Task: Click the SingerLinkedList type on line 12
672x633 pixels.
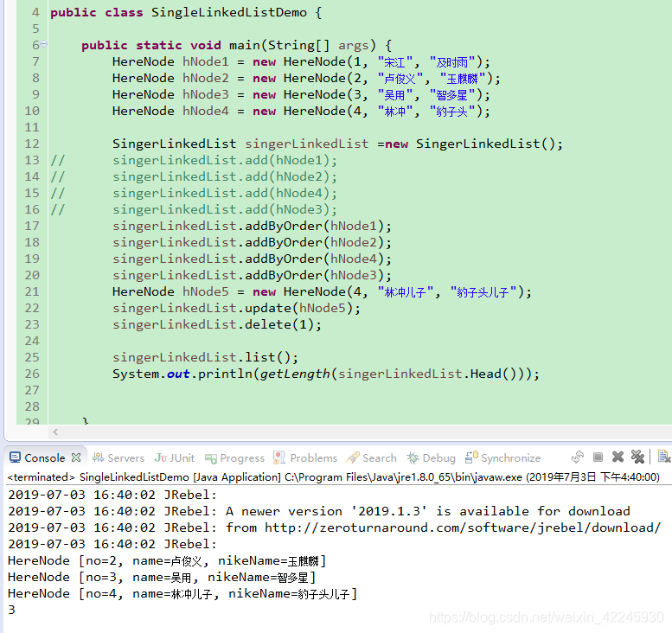Action: [174, 144]
